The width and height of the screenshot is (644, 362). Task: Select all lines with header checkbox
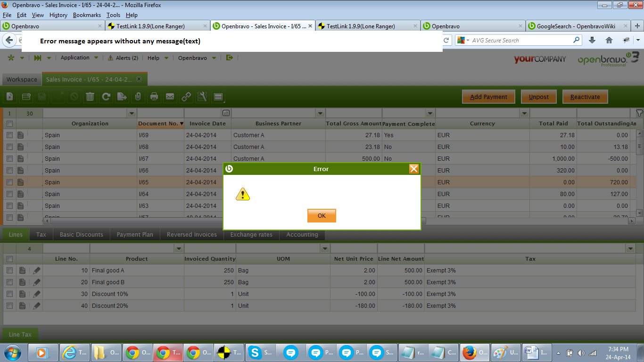[x=9, y=259]
